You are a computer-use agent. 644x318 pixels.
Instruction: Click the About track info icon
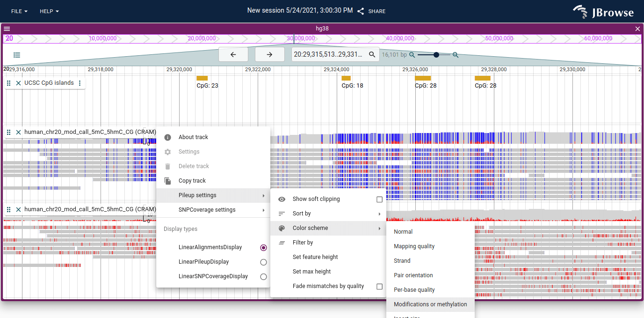pyautogui.click(x=168, y=137)
